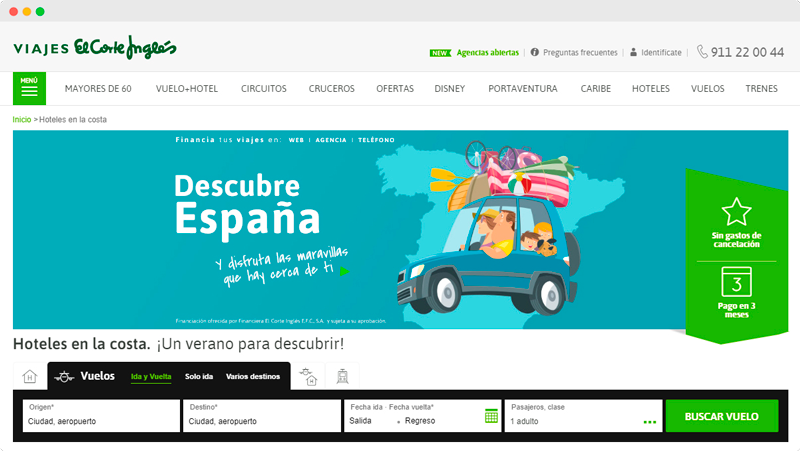Expand passengers options with three green dots
This screenshot has width=800, height=451.
coord(649,422)
